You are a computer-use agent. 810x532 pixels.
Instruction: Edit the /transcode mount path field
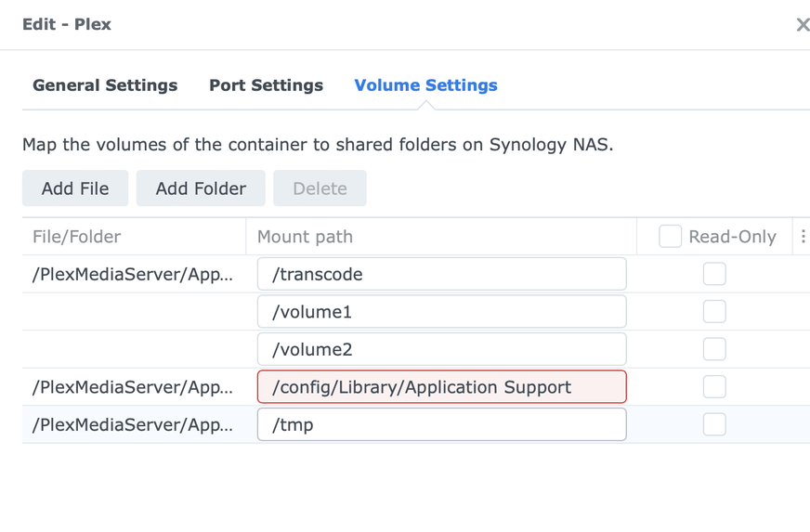tap(441, 274)
